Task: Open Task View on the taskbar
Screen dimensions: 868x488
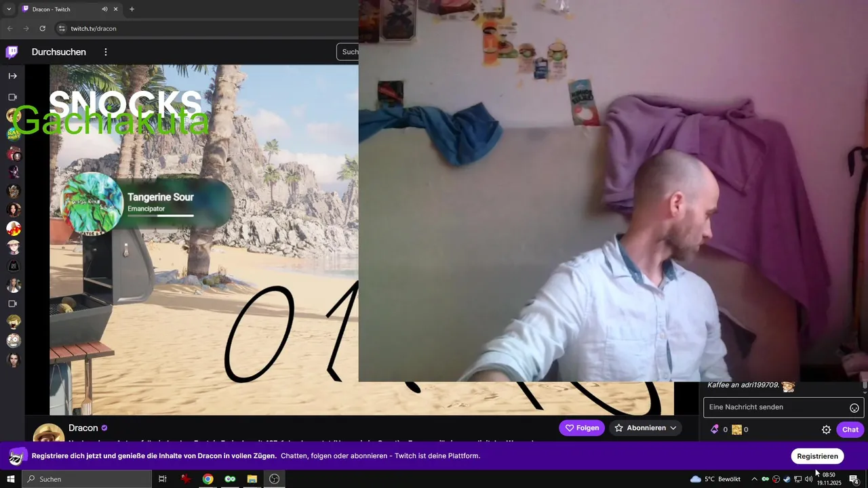Action: point(163,479)
